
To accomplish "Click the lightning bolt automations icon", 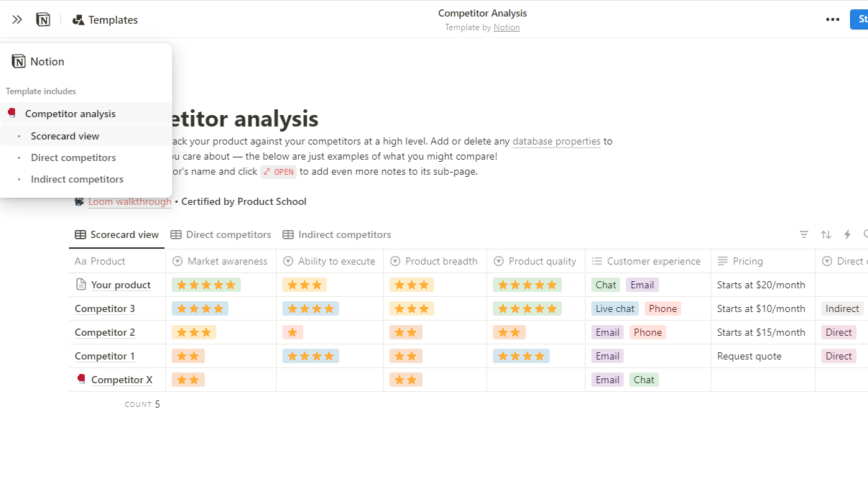I will [847, 234].
